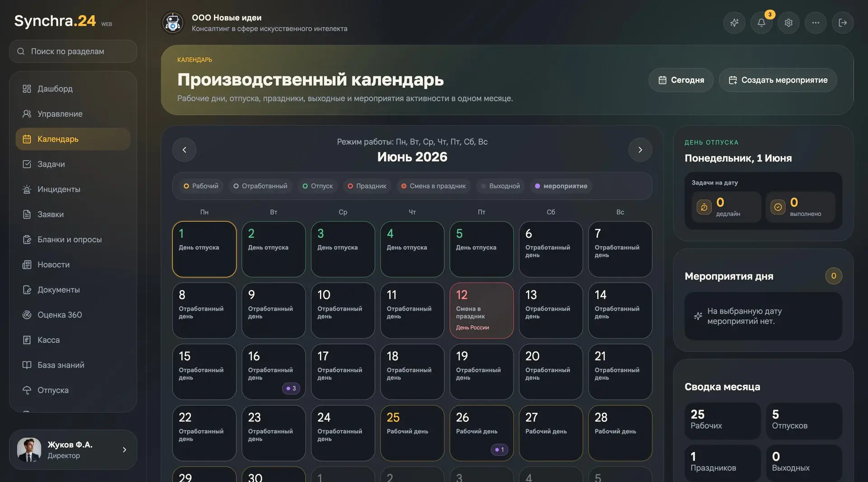Open Оценка 360 section

click(73, 315)
